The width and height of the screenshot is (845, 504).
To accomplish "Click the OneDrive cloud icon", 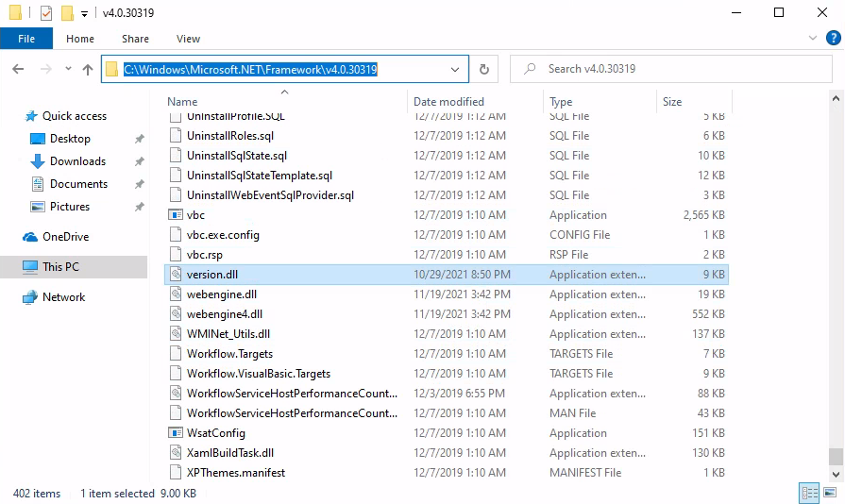I will (30, 237).
